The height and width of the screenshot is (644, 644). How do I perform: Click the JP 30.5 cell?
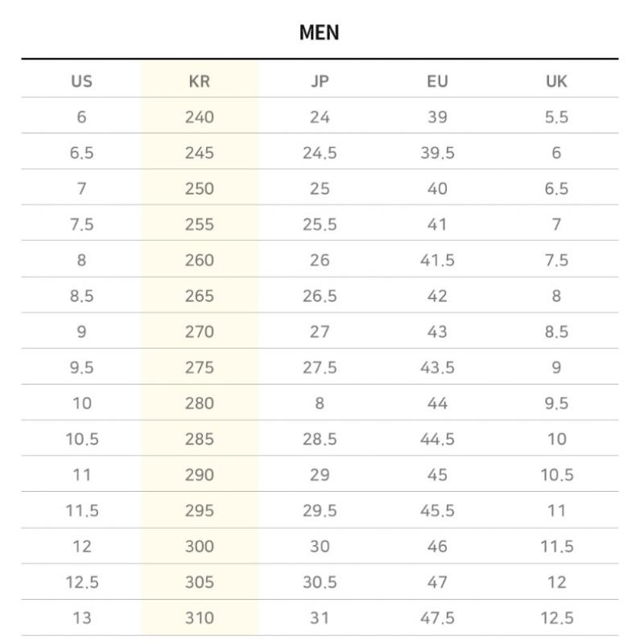pyautogui.click(x=320, y=582)
